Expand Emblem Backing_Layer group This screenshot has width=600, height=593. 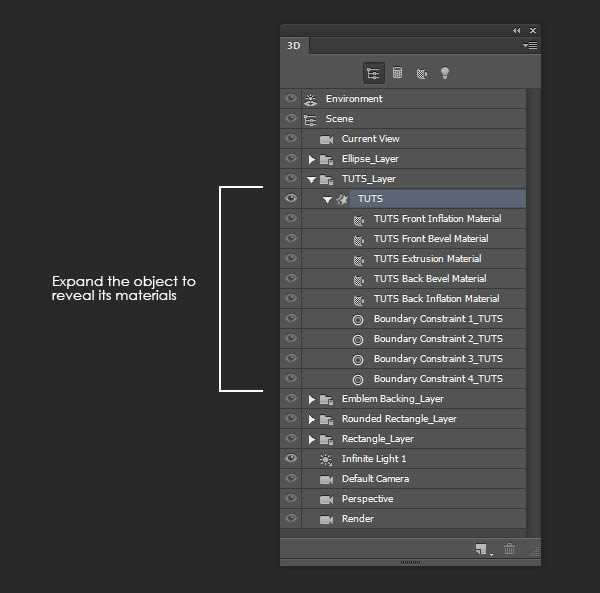pos(311,399)
